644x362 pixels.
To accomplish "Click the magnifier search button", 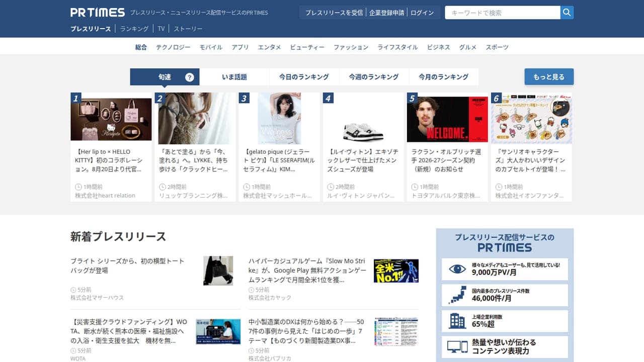I will [x=567, y=13].
